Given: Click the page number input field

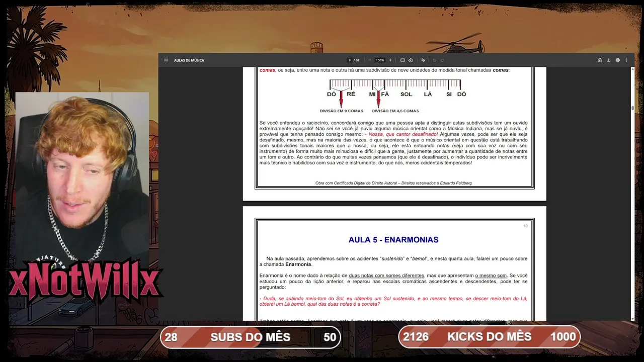Looking at the screenshot, I should point(349,60).
